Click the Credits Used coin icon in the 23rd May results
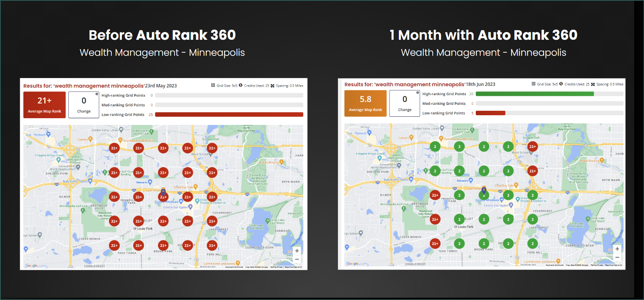Screen dimensions: 644x300 [241, 85]
